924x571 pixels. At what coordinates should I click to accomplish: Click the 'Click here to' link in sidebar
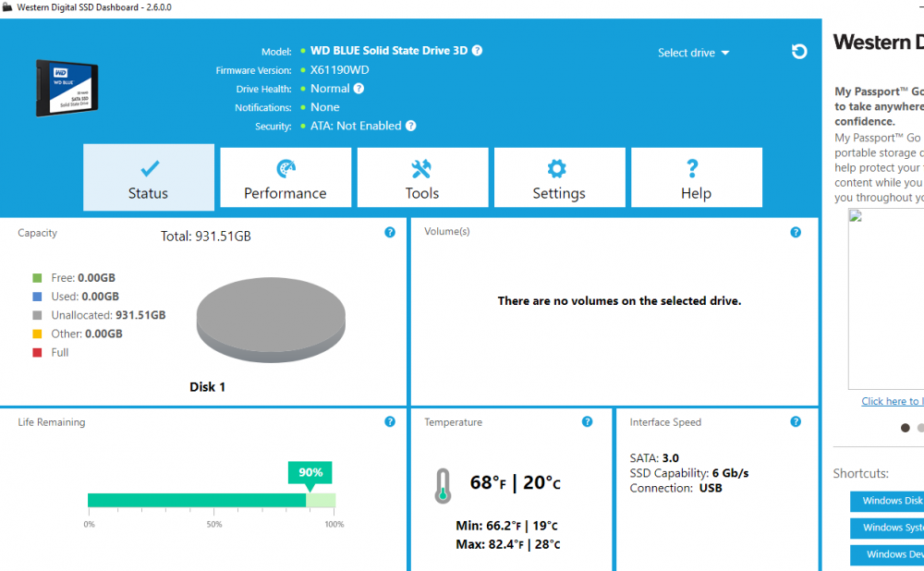click(x=893, y=401)
